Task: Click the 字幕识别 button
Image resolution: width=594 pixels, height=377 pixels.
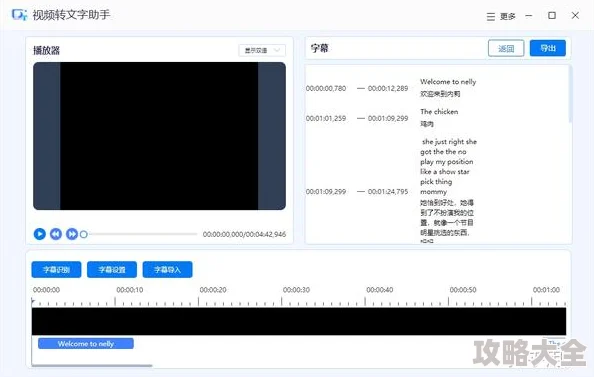Action: [56, 270]
